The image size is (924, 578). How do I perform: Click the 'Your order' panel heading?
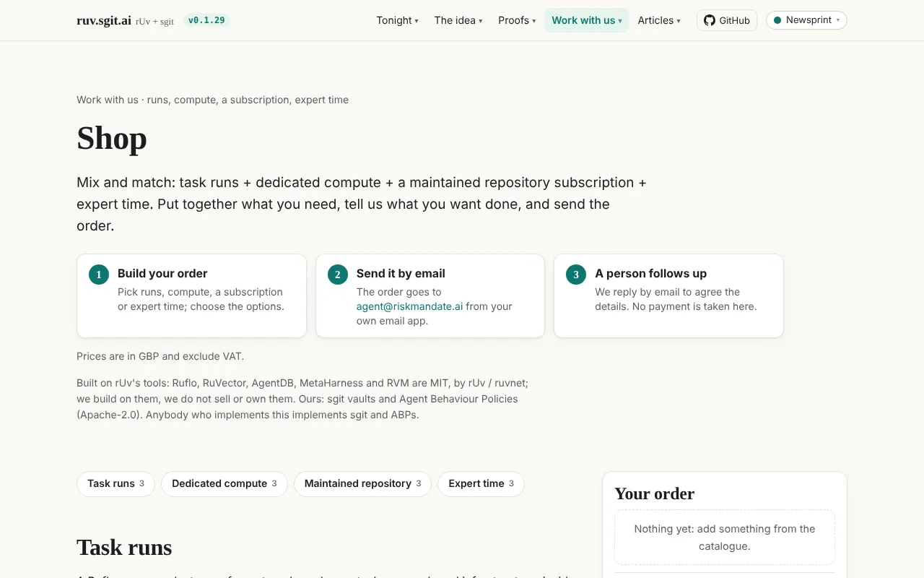click(x=654, y=493)
